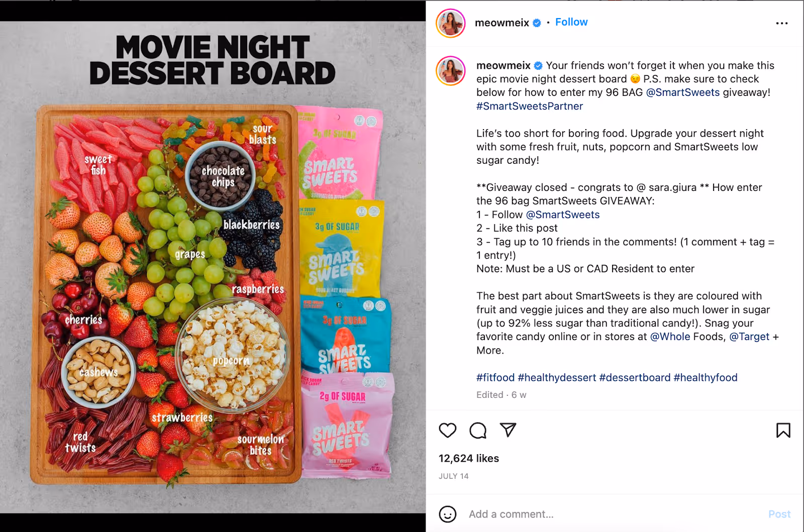This screenshot has width=804, height=532.
Task: Click the movie night dessert board image
Action: click(213, 266)
